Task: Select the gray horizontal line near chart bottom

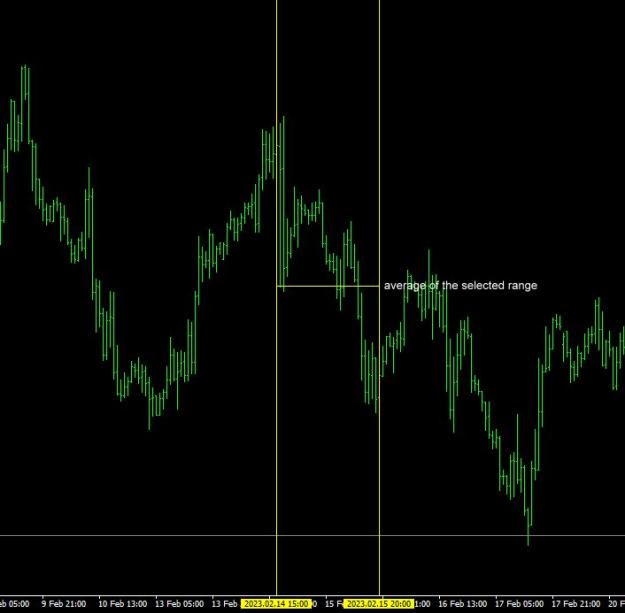Action: (x=312, y=535)
